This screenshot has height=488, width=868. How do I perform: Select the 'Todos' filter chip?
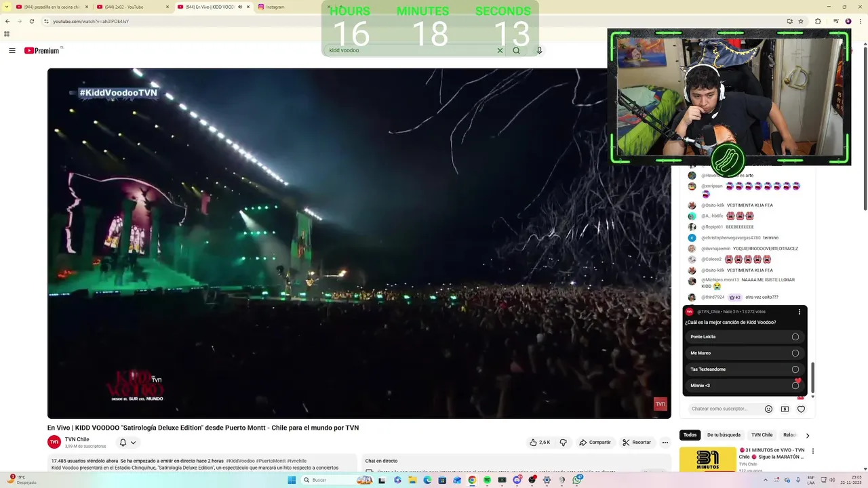(690, 435)
